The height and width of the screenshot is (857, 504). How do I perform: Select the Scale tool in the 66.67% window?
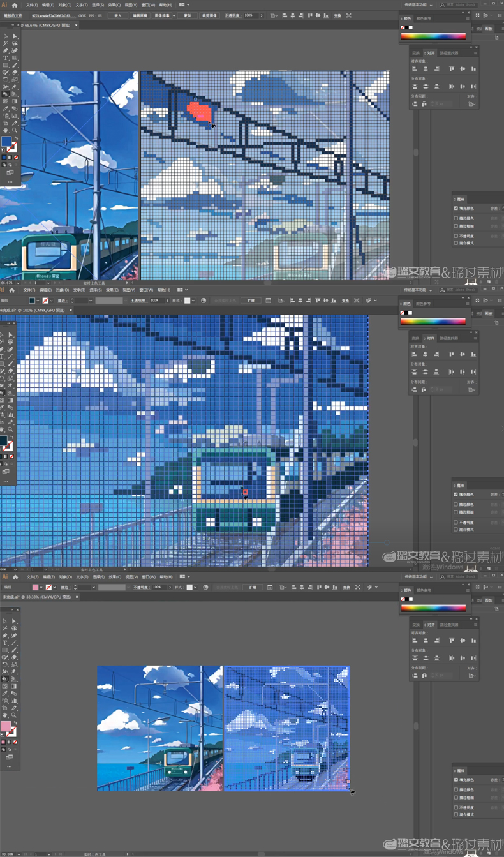point(15,79)
